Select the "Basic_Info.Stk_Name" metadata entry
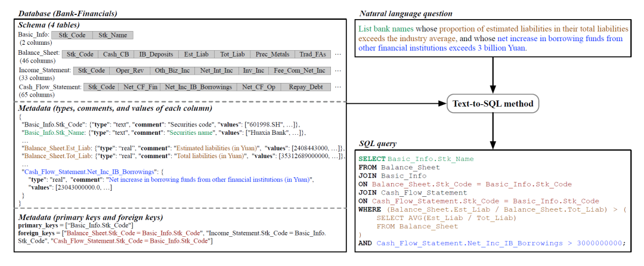Viewport: 644px width, 266px height. pos(165,132)
